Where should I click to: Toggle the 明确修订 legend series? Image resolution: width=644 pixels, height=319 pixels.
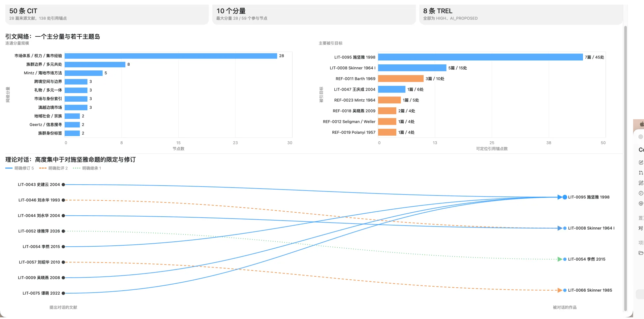pos(20,168)
